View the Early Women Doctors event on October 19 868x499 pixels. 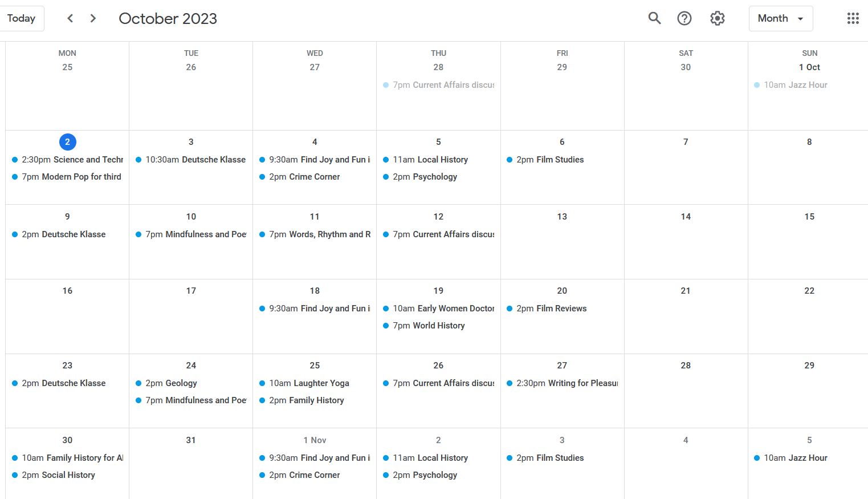439,308
